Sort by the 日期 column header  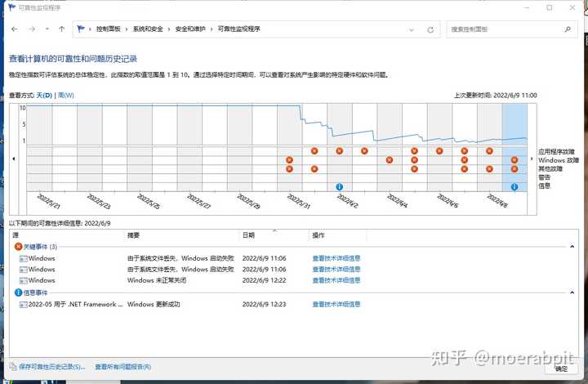pyautogui.click(x=274, y=235)
